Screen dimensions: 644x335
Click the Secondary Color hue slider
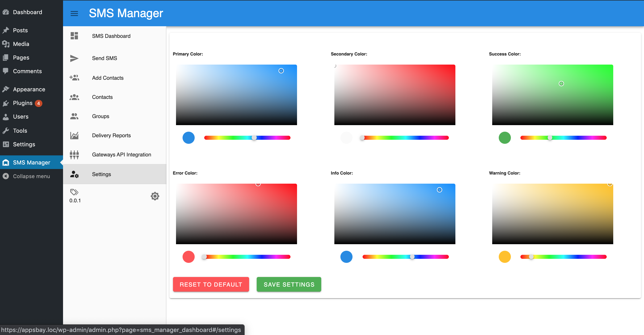click(405, 138)
